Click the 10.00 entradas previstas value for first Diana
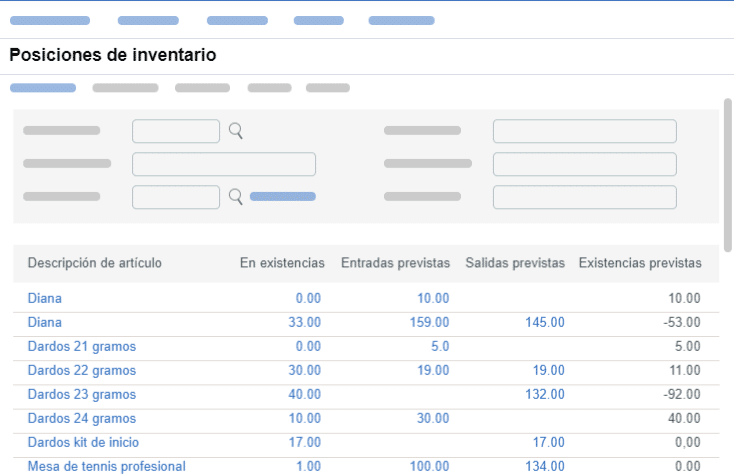The image size is (734, 476). pos(433,298)
